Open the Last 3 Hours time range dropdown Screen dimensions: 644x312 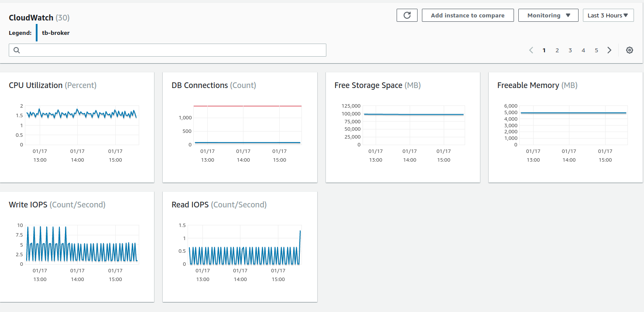[608, 15]
